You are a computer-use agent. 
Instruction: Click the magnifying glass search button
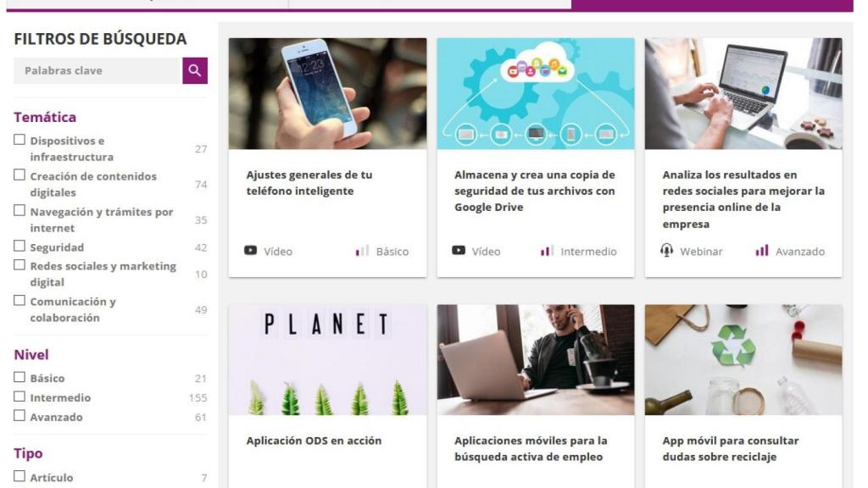[195, 71]
